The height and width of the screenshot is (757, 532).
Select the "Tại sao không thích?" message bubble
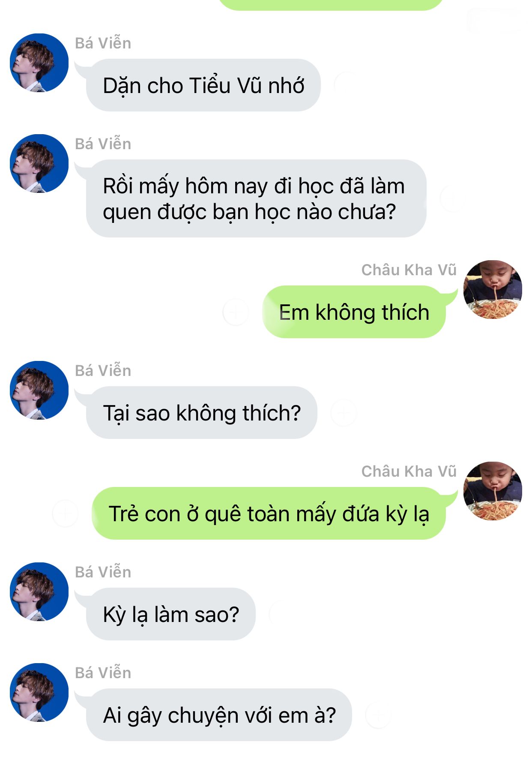coord(202,413)
